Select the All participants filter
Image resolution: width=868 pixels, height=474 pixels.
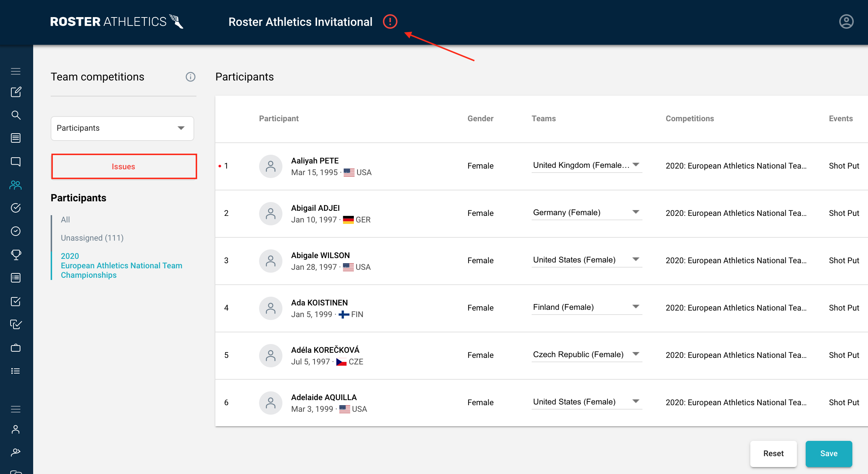[65, 220]
